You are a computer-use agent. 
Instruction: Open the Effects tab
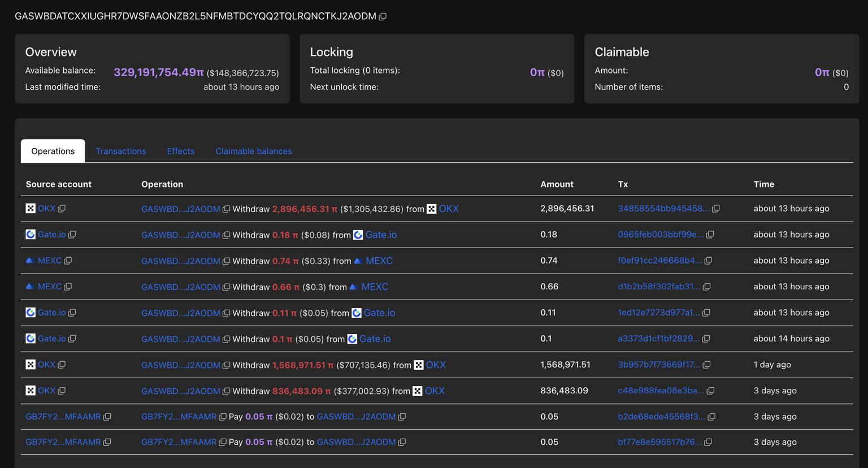(181, 151)
